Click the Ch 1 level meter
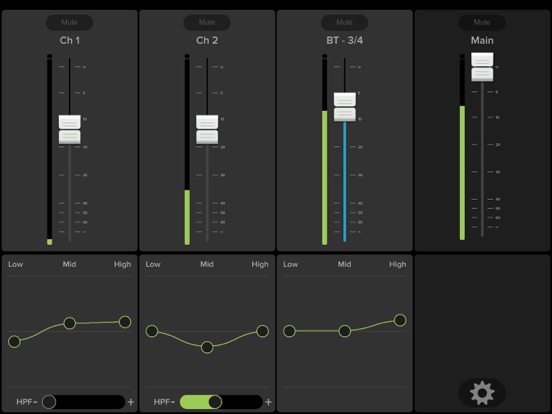 50,150
